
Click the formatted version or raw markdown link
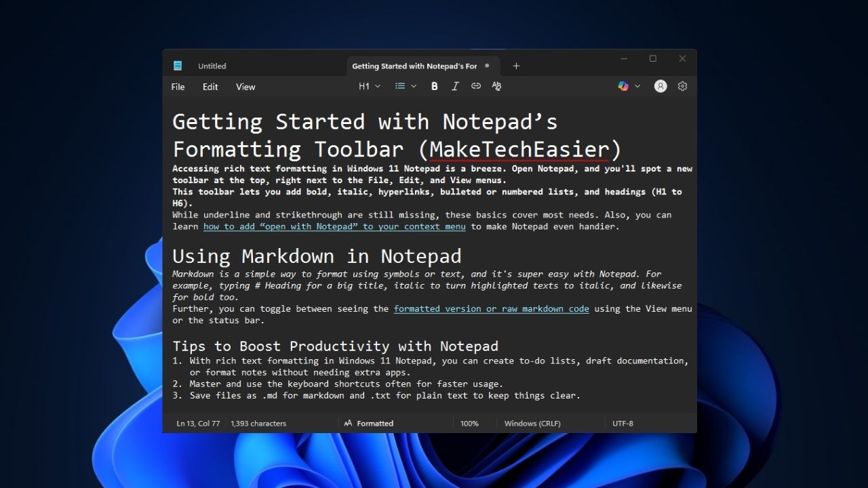click(x=491, y=308)
